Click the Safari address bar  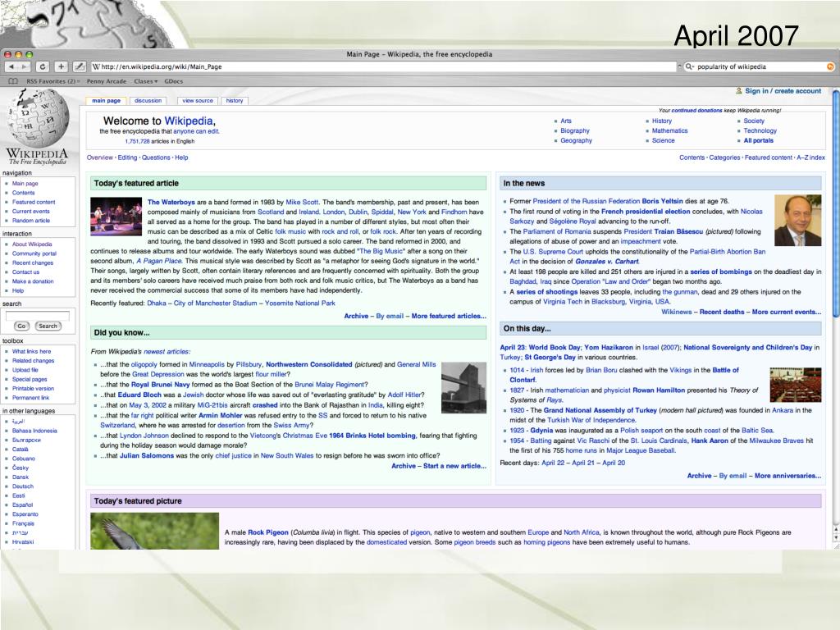pyautogui.click(x=384, y=66)
